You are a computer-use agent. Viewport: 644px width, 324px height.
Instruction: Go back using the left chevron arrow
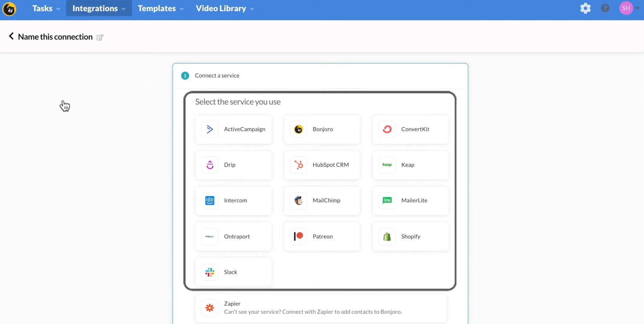11,36
